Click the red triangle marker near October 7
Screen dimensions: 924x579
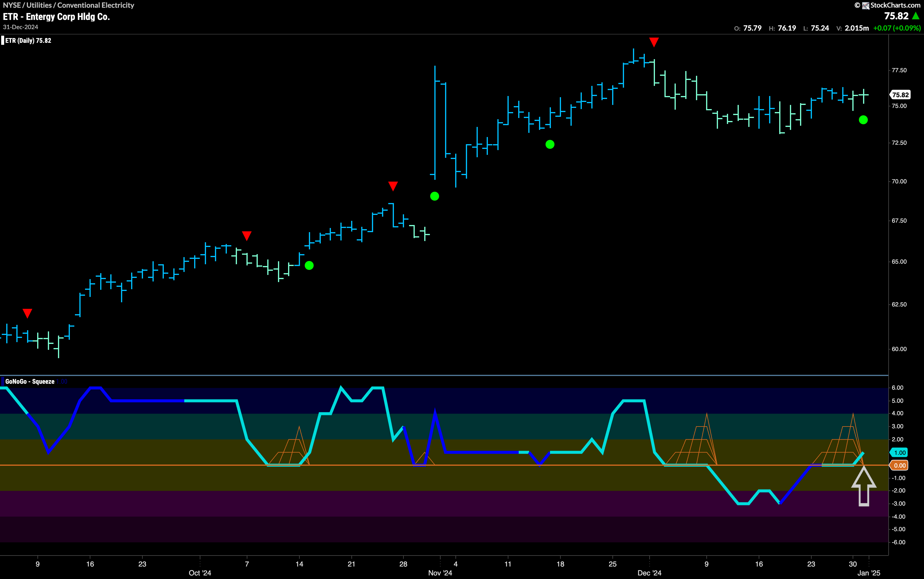point(246,236)
